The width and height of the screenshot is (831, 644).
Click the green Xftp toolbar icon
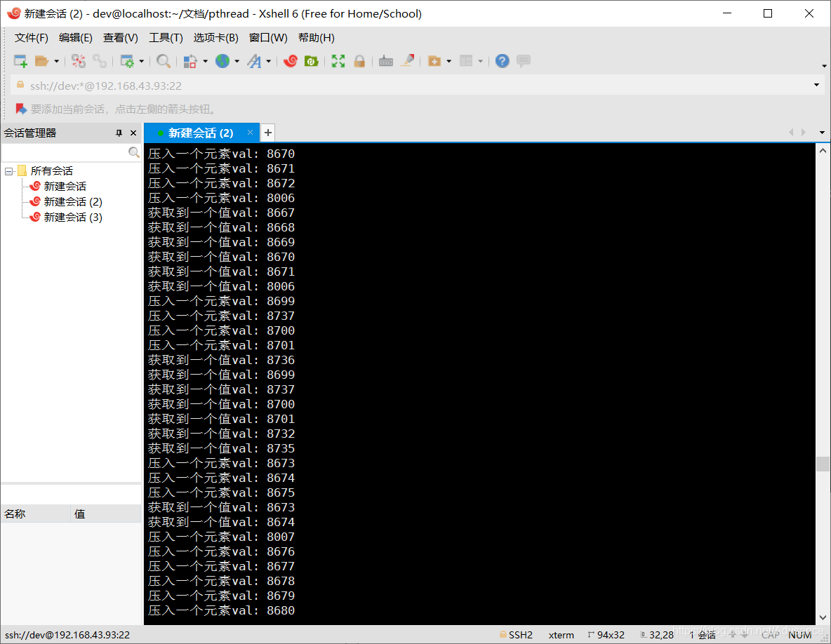click(x=311, y=61)
